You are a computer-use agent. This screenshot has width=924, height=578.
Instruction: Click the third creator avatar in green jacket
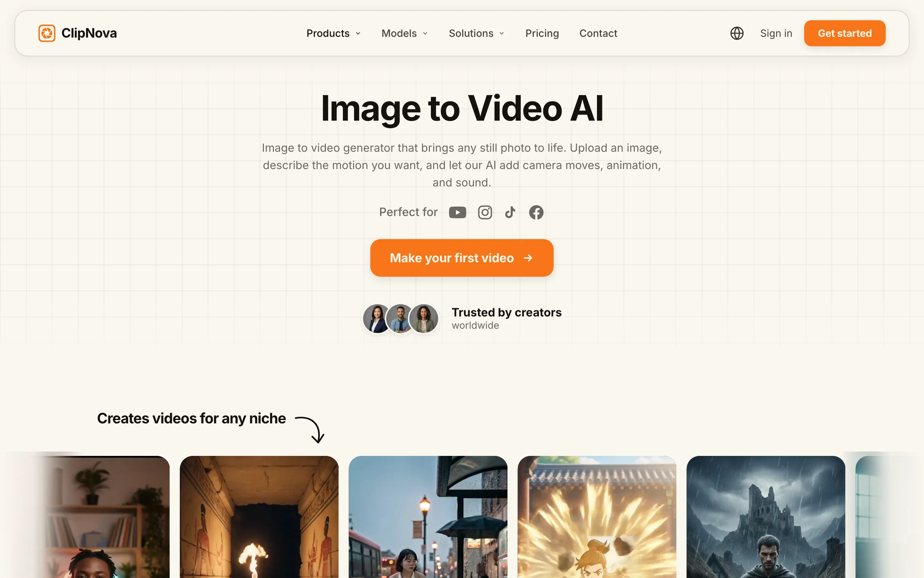pyautogui.click(x=423, y=318)
